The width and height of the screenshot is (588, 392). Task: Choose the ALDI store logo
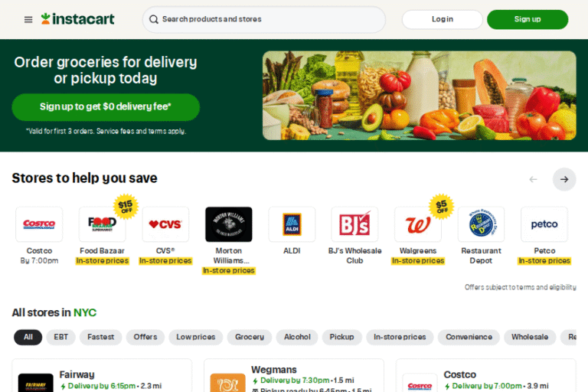(x=292, y=224)
